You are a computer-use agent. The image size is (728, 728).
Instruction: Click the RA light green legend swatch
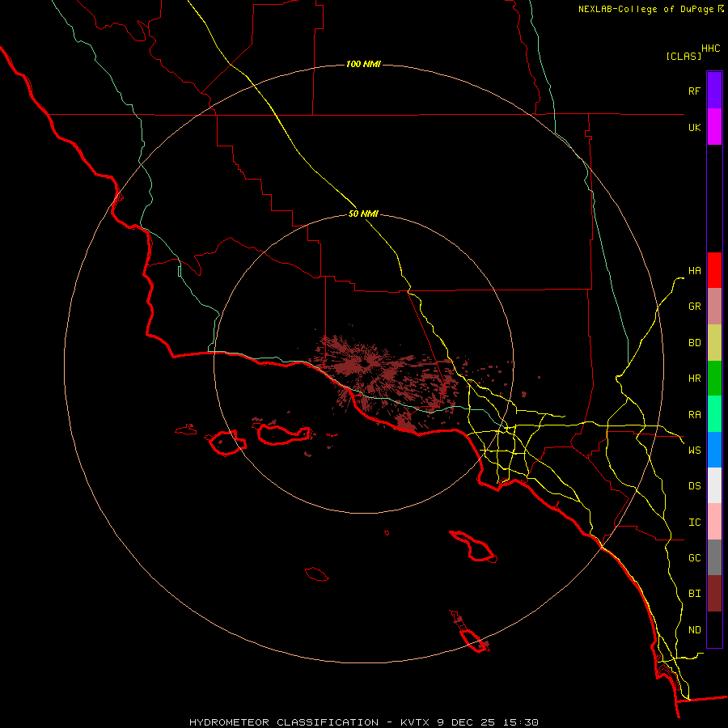coord(714,414)
